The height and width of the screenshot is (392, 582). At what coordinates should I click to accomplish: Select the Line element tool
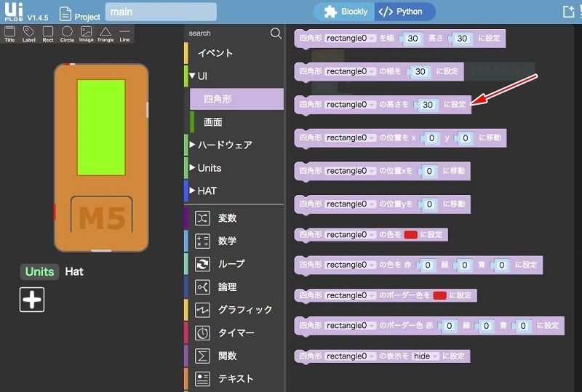point(124,33)
